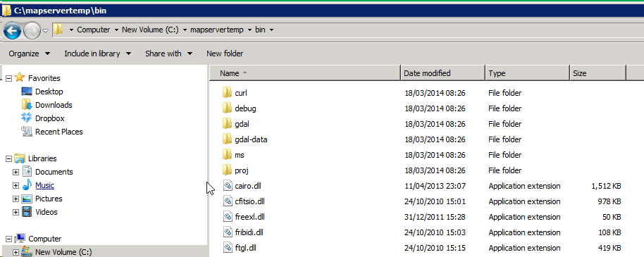Image resolution: width=644 pixels, height=257 pixels.
Task: Click the gdal folder icon
Action: (x=227, y=124)
